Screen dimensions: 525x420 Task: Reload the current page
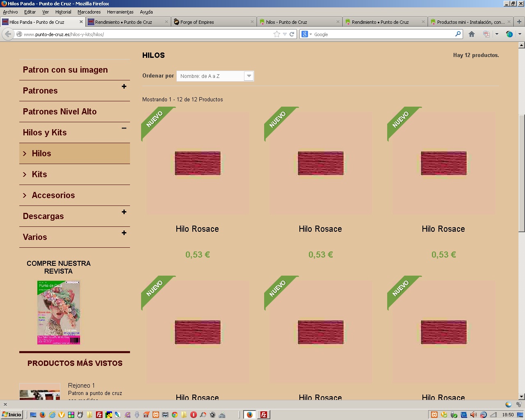(x=292, y=34)
